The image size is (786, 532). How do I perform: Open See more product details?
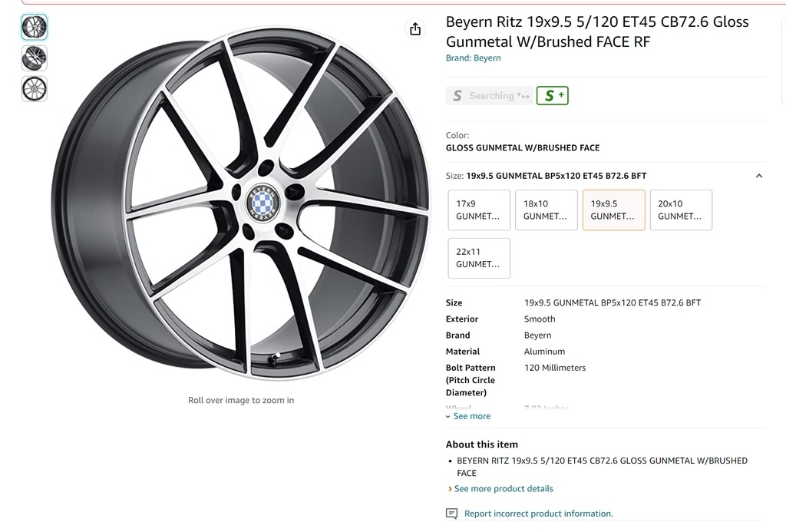pos(504,488)
